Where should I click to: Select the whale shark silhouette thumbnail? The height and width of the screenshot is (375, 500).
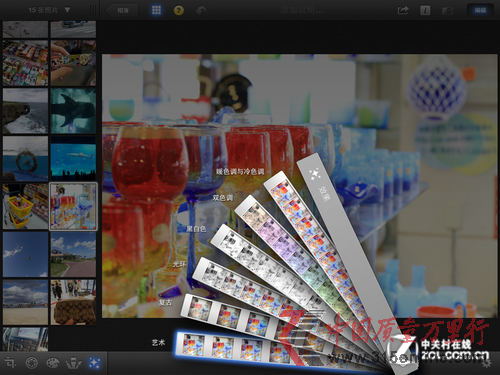point(73,111)
